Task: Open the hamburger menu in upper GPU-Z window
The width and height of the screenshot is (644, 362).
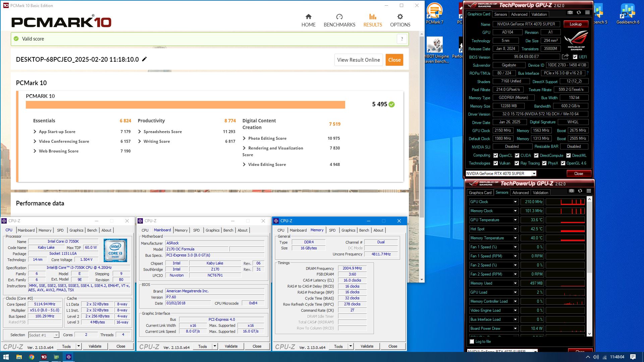Action: pyautogui.click(x=587, y=13)
